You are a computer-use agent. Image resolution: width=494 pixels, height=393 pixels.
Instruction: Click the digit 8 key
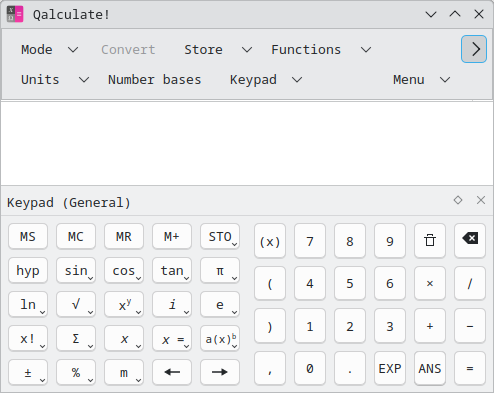pos(350,241)
